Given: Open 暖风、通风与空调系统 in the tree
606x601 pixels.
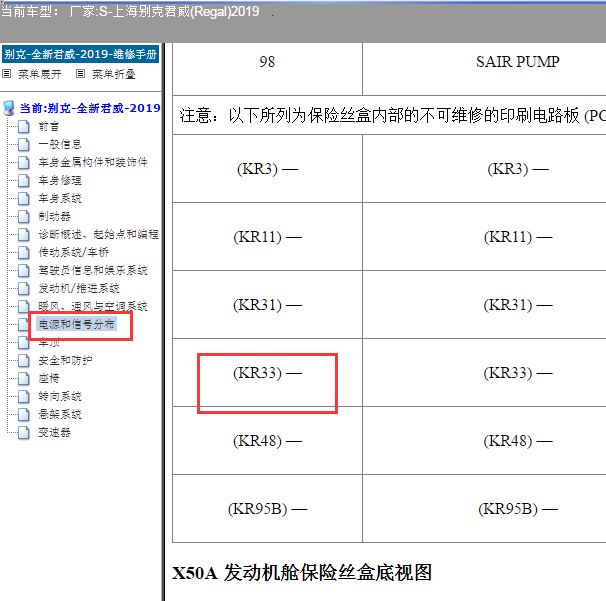Looking at the screenshot, I should point(93,306).
